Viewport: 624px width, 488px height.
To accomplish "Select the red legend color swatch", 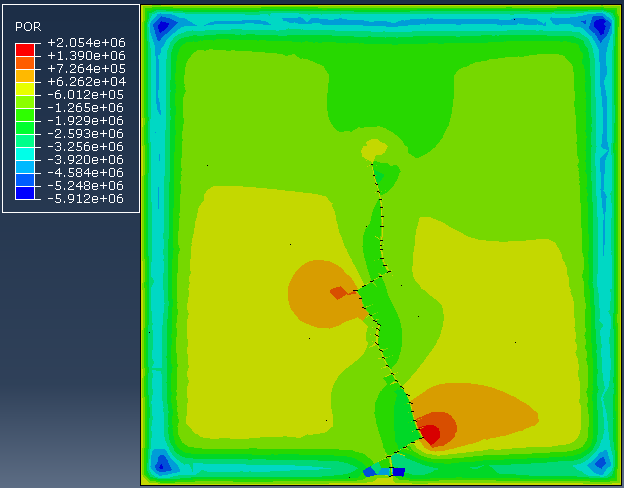I will 25,50.
